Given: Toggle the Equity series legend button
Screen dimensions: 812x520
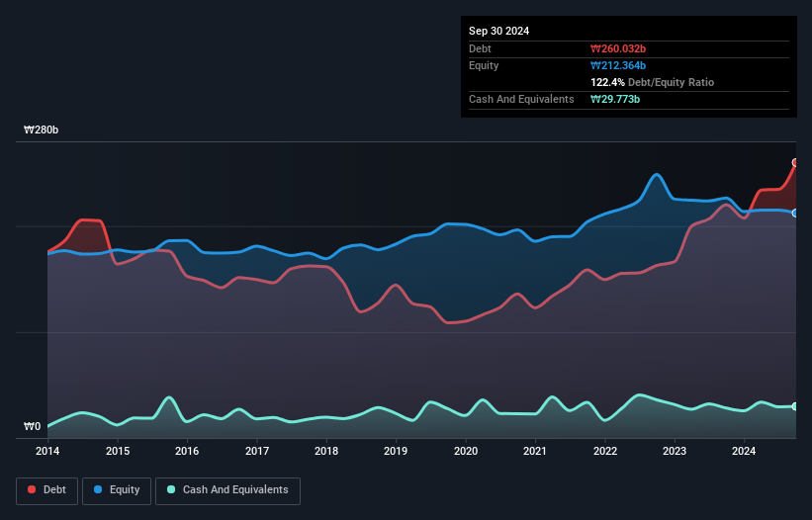Looking at the screenshot, I should (117, 490).
